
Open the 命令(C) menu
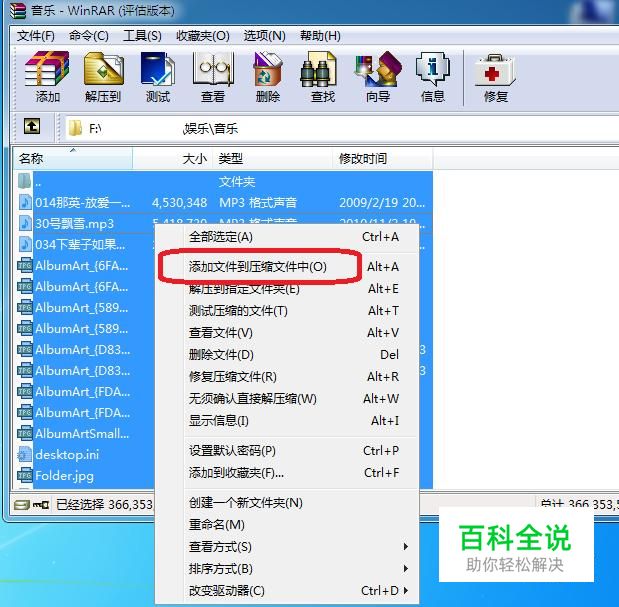point(88,36)
